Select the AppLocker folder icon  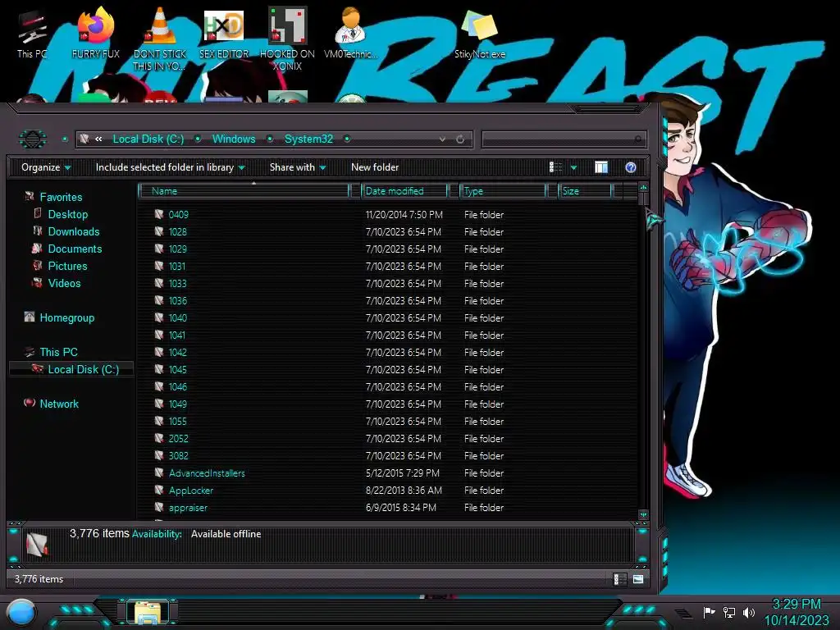pyautogui.click(x=159, y=490)
